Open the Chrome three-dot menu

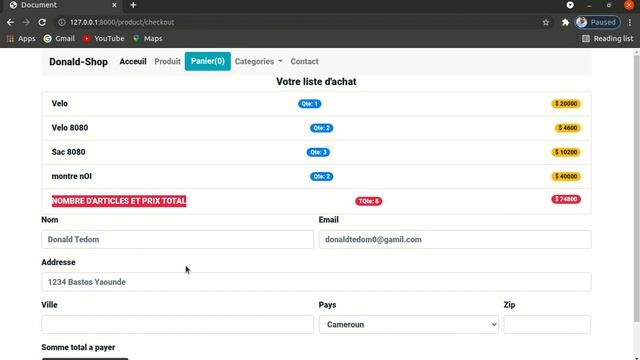[630, 22]
